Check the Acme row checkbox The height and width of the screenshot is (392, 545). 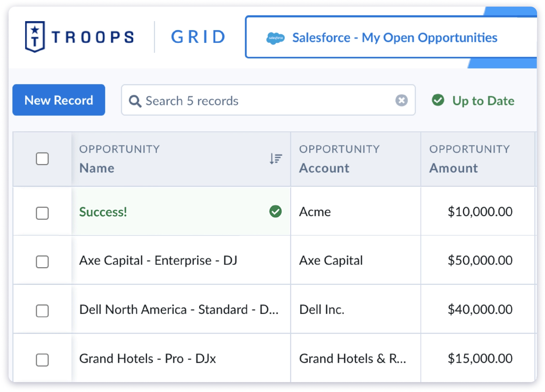42,213
